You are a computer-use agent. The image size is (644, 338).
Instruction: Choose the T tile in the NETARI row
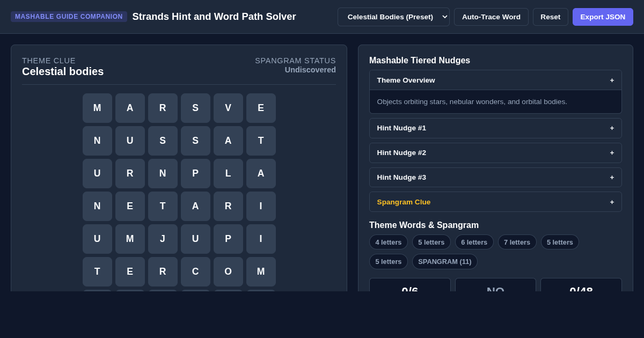[163, 206]
